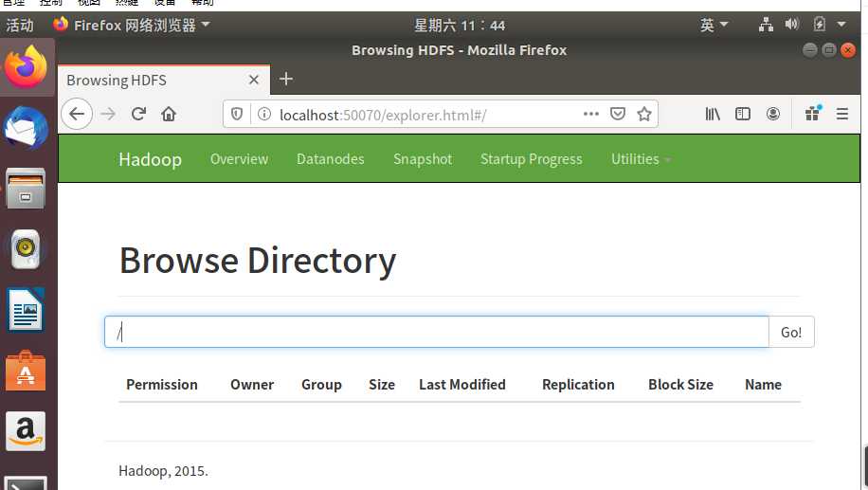Click the Owner column header

coord(252,385)
